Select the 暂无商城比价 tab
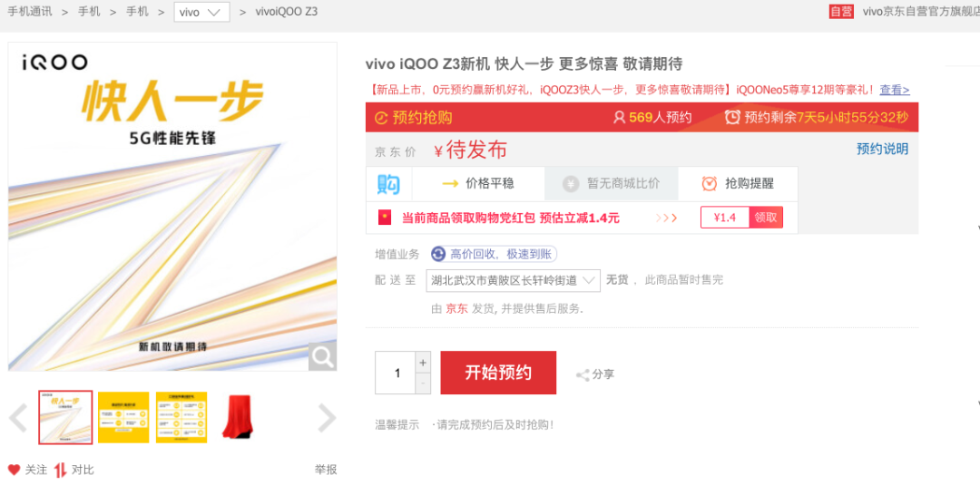980x495 pixels. [612, 183]
